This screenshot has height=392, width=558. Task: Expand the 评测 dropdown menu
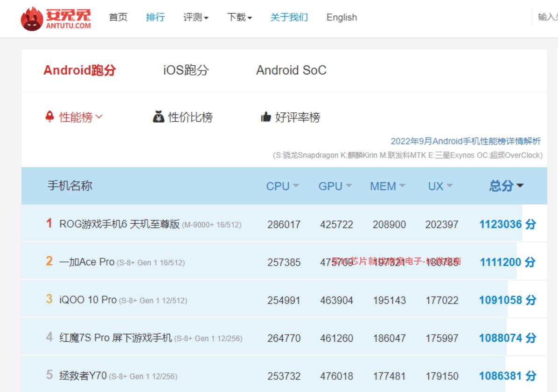[196, 17]
